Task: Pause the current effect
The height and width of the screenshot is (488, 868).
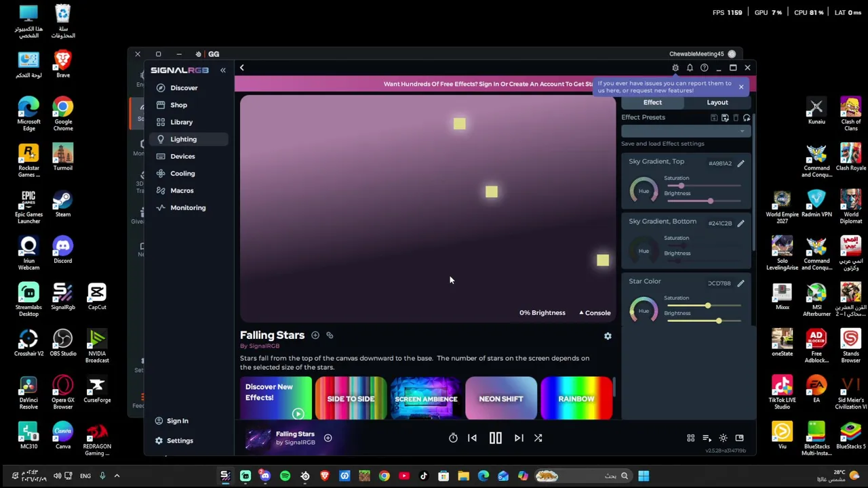Action: [496, 439]
